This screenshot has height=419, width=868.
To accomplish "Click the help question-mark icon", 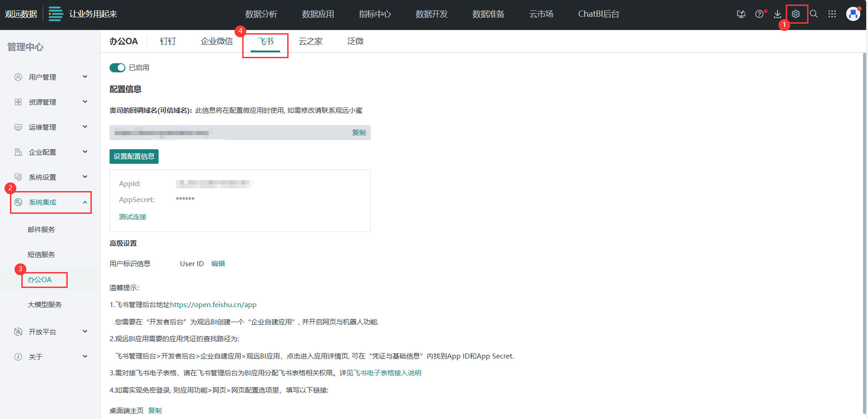I will [x=759, y=14].
